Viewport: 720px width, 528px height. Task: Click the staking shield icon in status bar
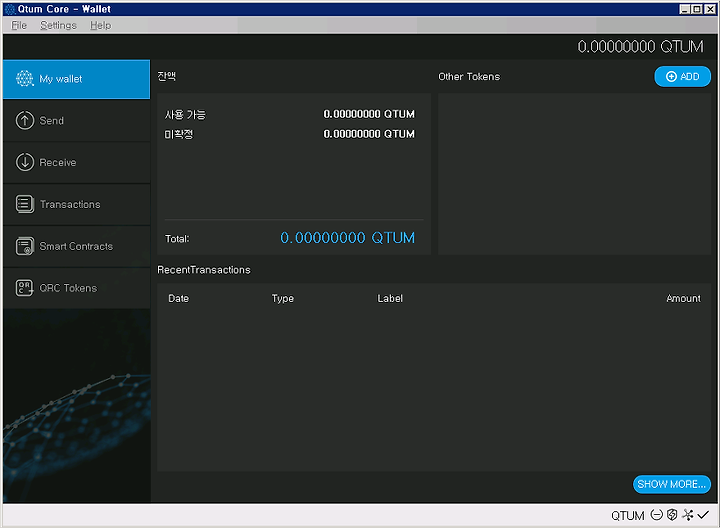tap(672, 515)
